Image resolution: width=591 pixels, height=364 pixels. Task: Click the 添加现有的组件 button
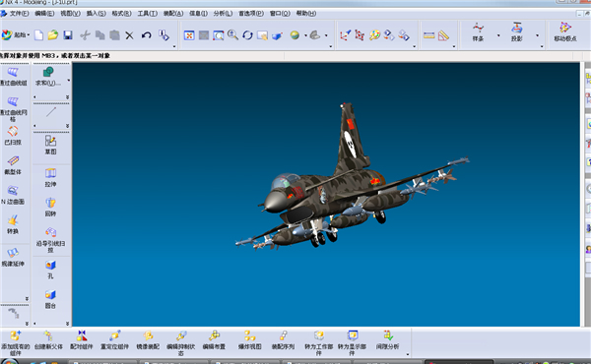[15, 342]
